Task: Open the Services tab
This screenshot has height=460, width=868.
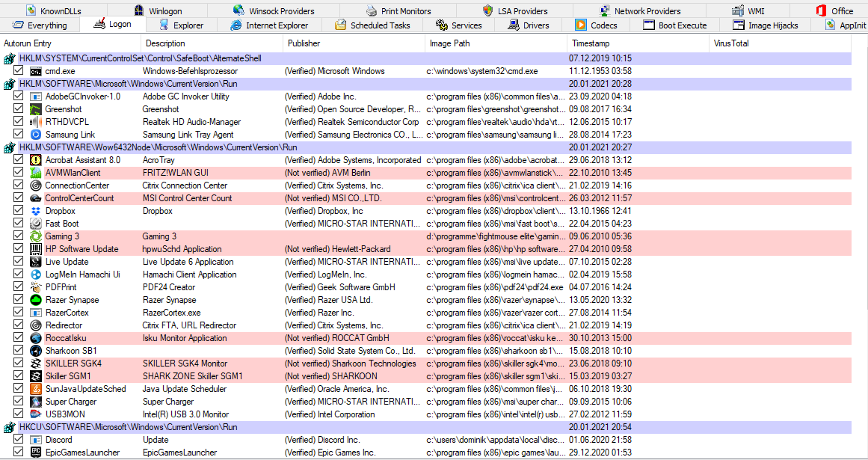Action: pos(458,25)
